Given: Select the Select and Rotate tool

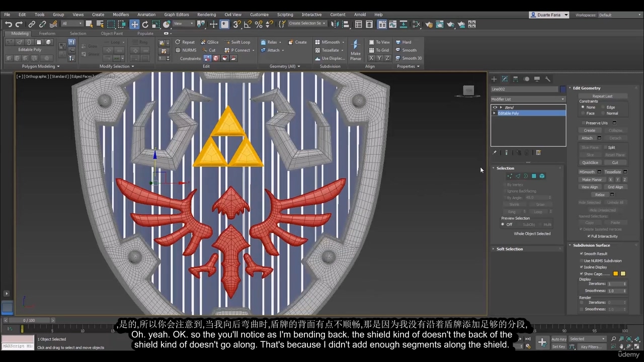Looking at the screenshot, I should 145,24.
